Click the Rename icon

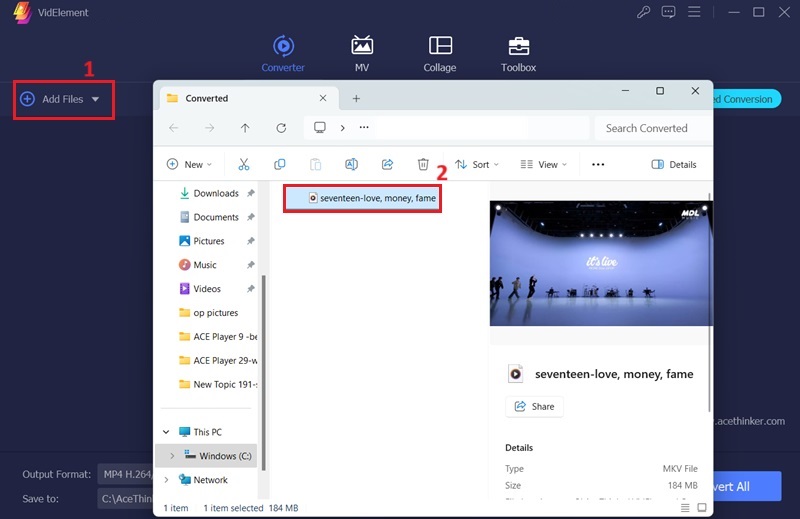coord(352,164)
